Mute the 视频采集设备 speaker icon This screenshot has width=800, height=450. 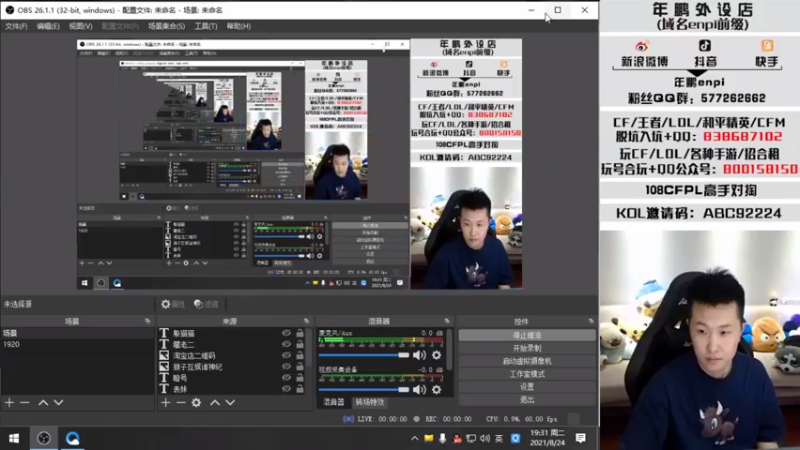tap(419, 390)
